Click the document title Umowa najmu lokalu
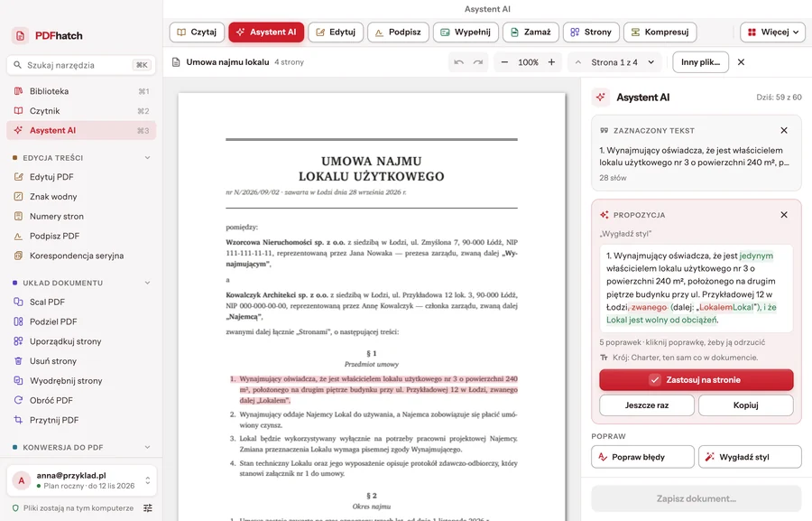 click(228, 62)
